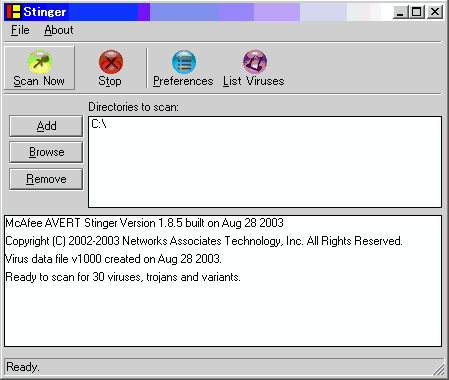
Task: Click the Stinger title bar icon
Action: click(x=13, y=12)
